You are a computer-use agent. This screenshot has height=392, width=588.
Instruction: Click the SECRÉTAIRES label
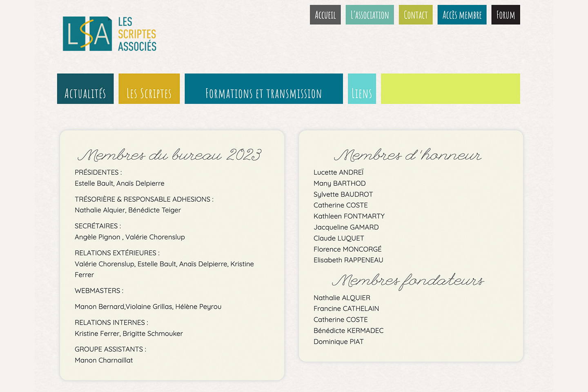(x=98, y=226)
